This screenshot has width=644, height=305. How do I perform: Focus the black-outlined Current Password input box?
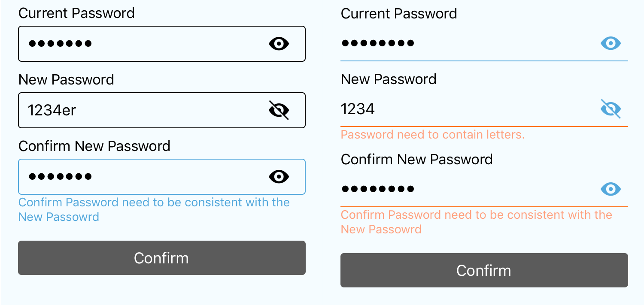pyautogui.click(x=142, y=44)
